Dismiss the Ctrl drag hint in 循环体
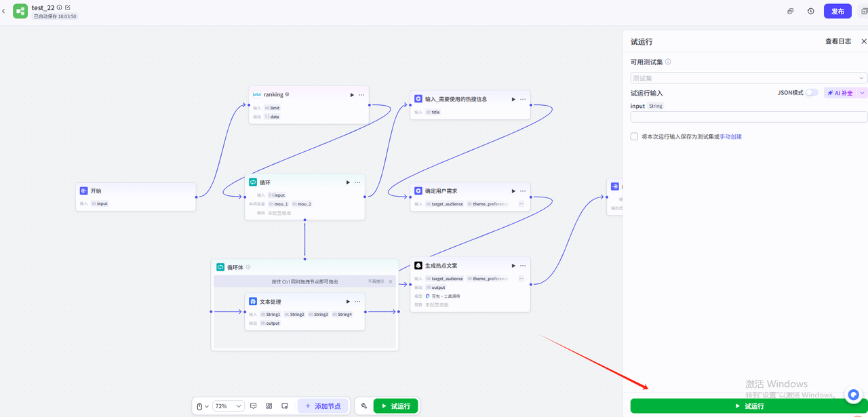 click(x=391, y=281)
